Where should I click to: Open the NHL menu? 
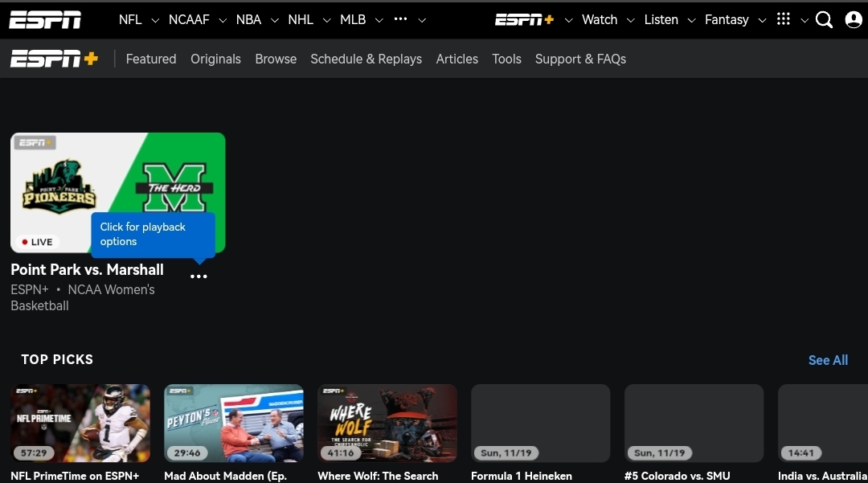301,20
